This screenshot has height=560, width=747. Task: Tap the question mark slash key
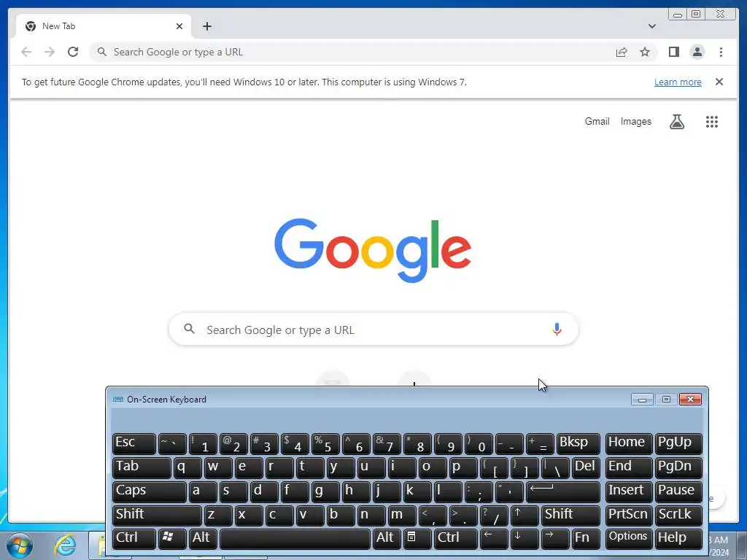click(x=494, y=516)
